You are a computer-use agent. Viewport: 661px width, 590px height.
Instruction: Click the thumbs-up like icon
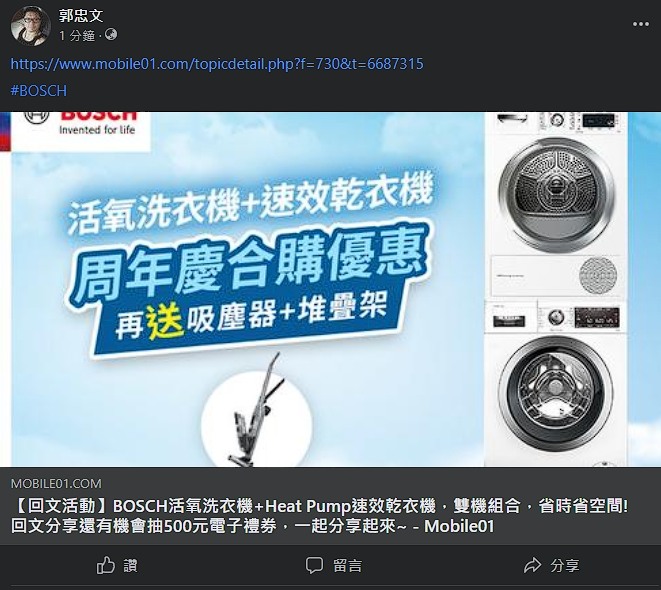pyautogui.click(x=106, y=565)
